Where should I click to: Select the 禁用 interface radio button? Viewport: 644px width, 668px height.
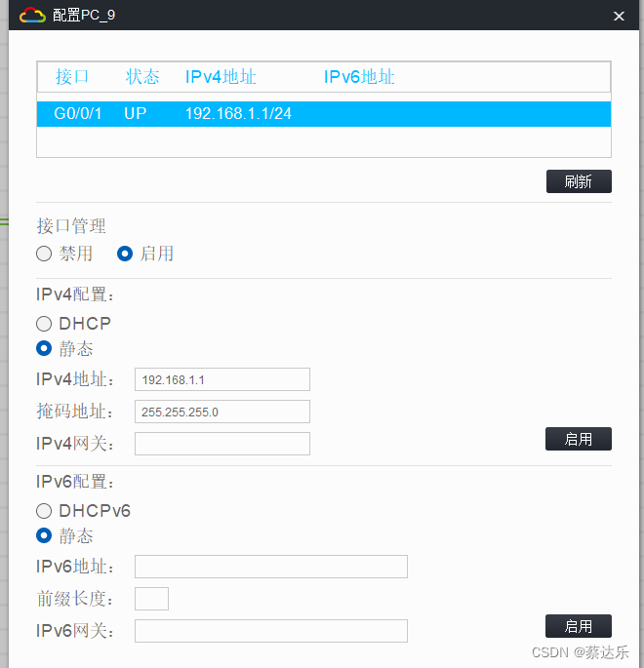click(x=44, y=254)
